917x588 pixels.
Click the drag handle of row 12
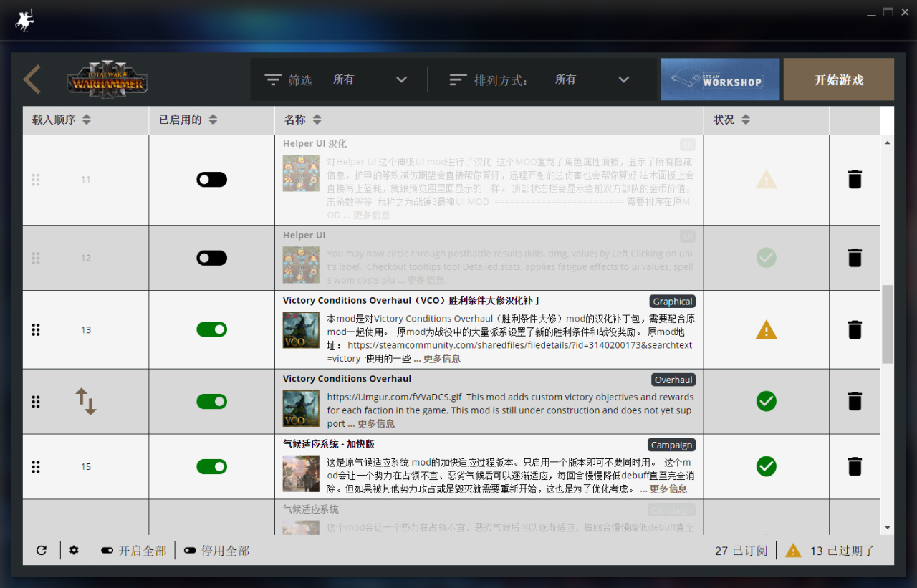click(36, 258)
